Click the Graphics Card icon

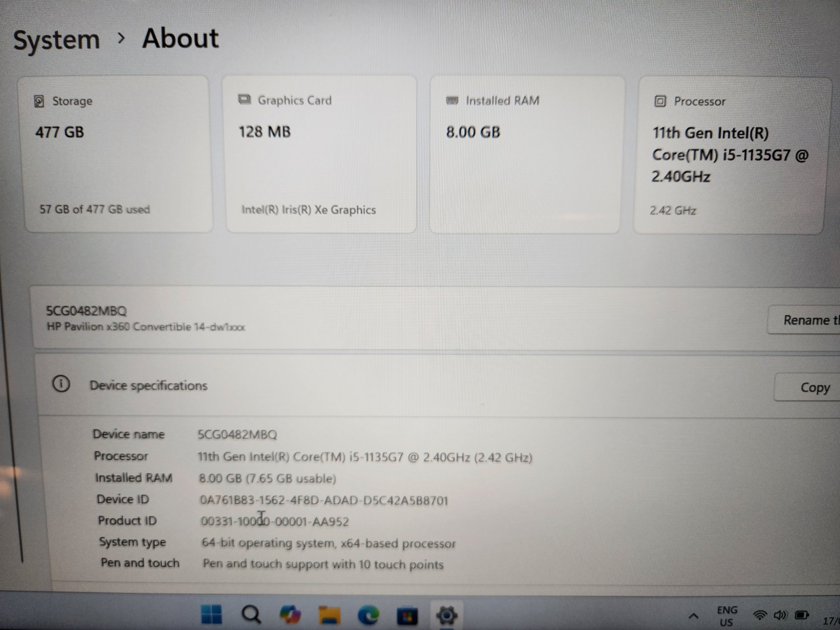click(245, 99)
